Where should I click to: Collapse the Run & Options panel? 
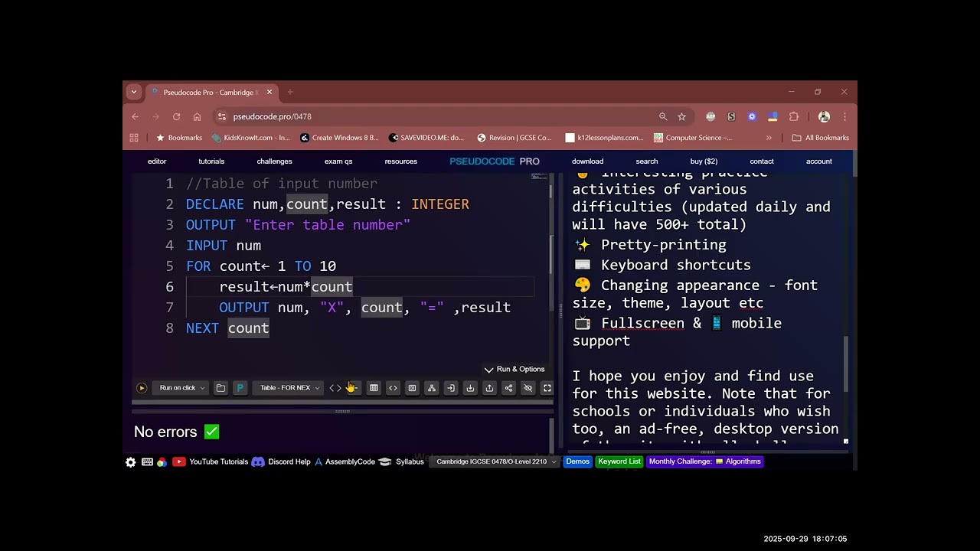(514, 370)
